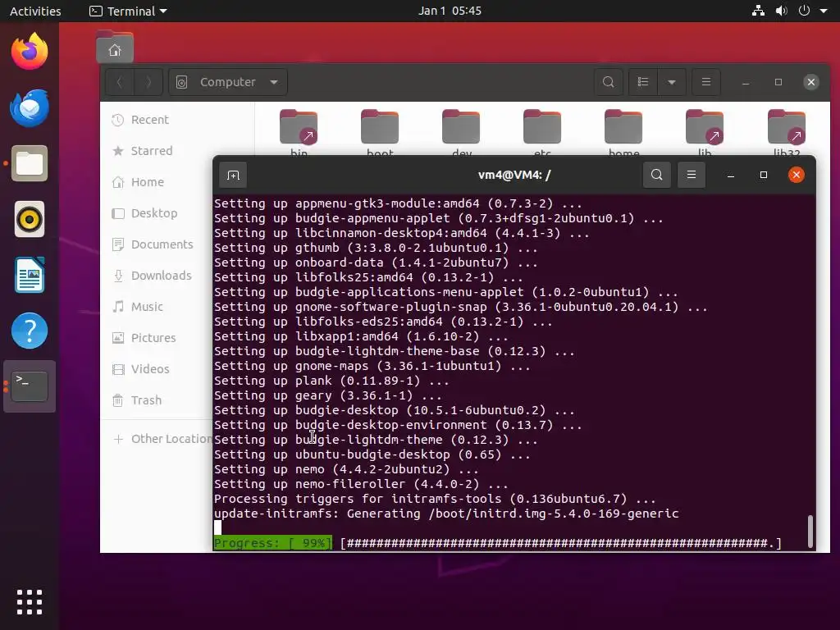Click the 'Setting up geary' line
Image resolution: width=840 pixels, height=630 pixels.
coord(328,395)
